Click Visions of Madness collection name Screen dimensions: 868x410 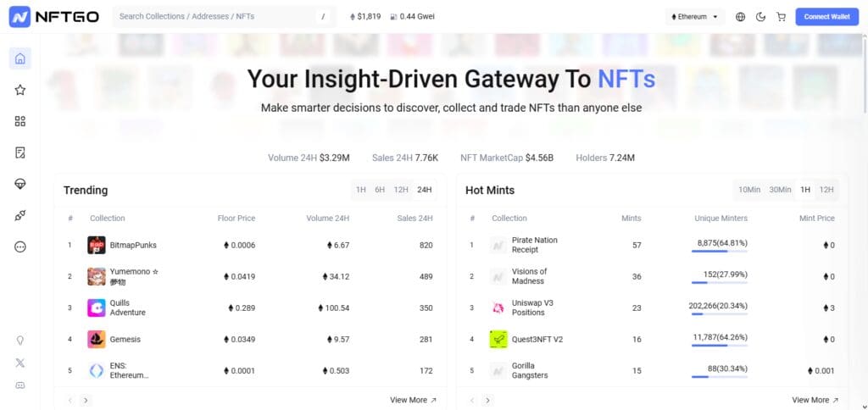click(x=528, y=276)
